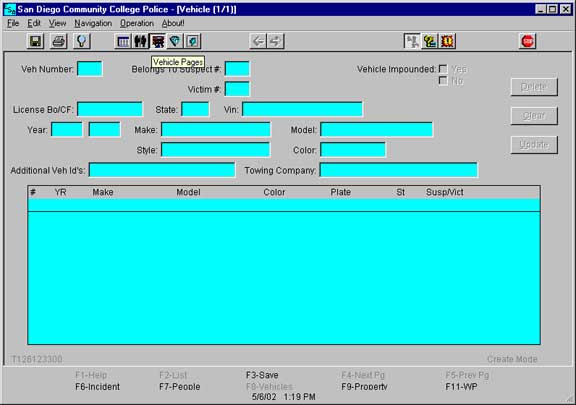Viewport: 576px width, 405px height.
Task: Select the Vehicle Pages toolbar icon
Action: [x=158, y=41]
